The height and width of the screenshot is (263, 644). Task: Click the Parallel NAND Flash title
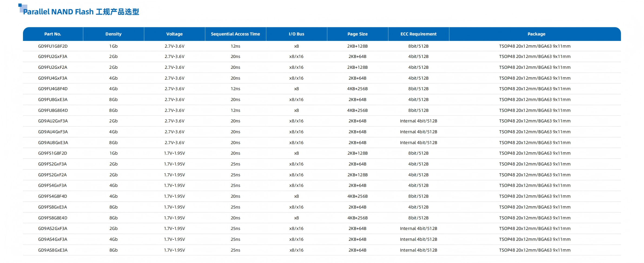tap(81, 12)
